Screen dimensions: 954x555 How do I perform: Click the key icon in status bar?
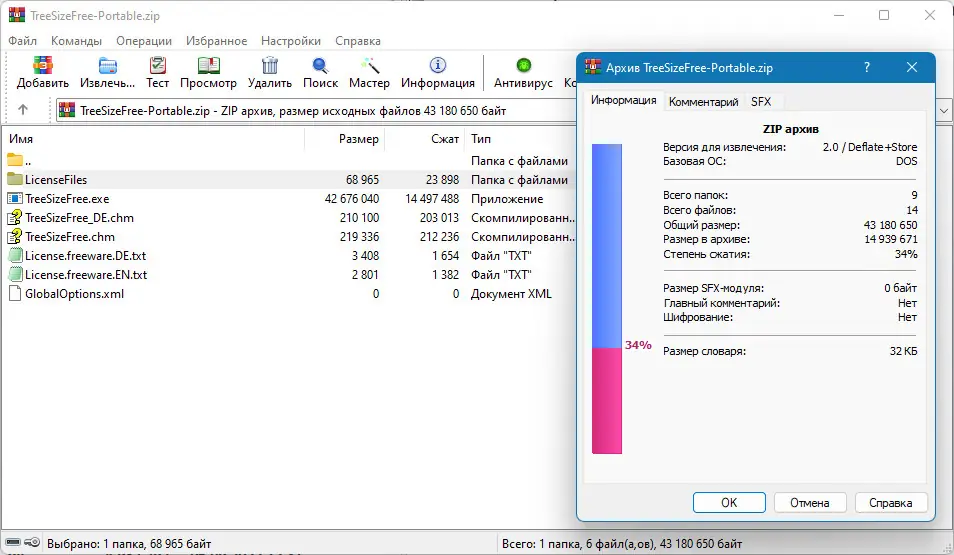tap(32, 542)
